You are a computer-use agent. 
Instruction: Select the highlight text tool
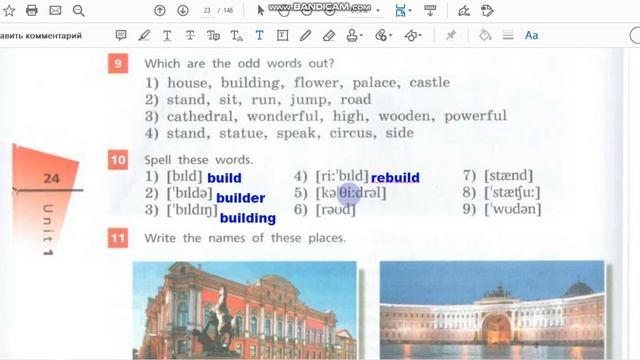144,36
